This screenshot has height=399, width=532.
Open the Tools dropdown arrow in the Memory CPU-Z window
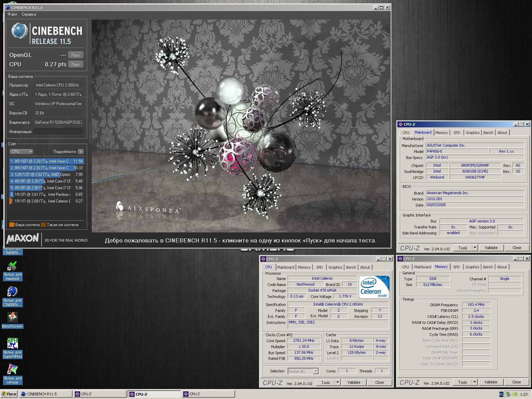coord(474,382)
